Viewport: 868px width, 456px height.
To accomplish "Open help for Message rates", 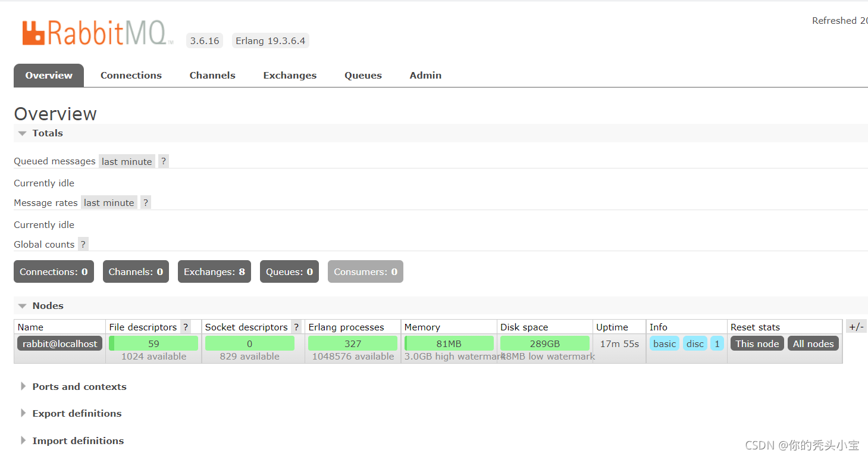I will coord(146,202).
